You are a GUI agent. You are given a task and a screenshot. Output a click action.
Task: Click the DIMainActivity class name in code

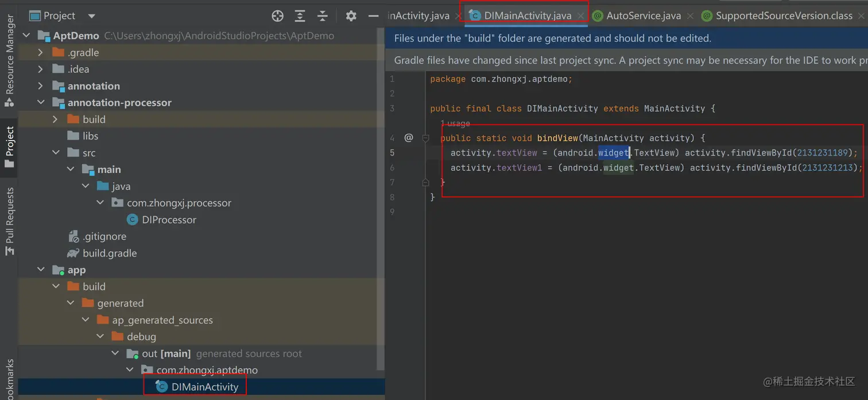coord(563,108)
